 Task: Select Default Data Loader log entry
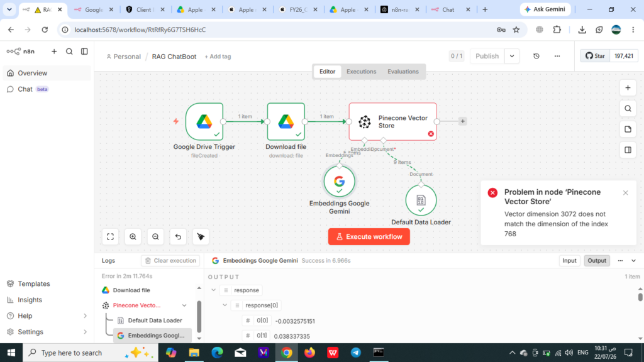pos(152,320)
